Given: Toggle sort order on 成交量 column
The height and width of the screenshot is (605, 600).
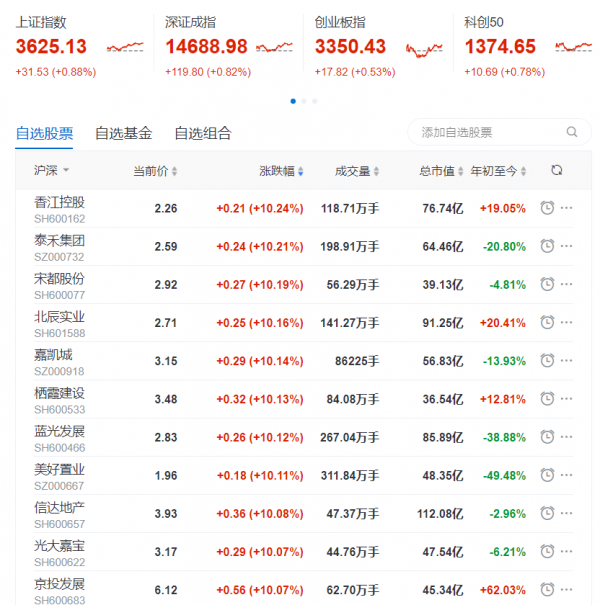Looking at the screenshot, I should click(357, 171).
